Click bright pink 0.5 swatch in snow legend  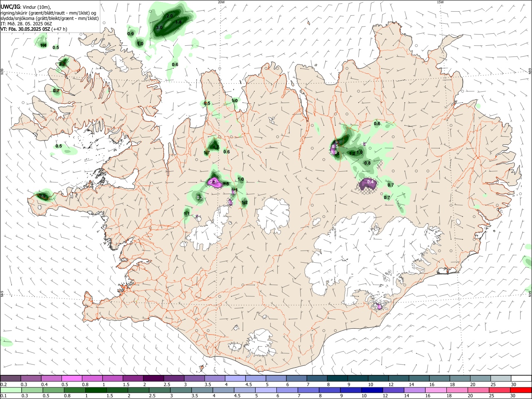click(x=71, y=379)
